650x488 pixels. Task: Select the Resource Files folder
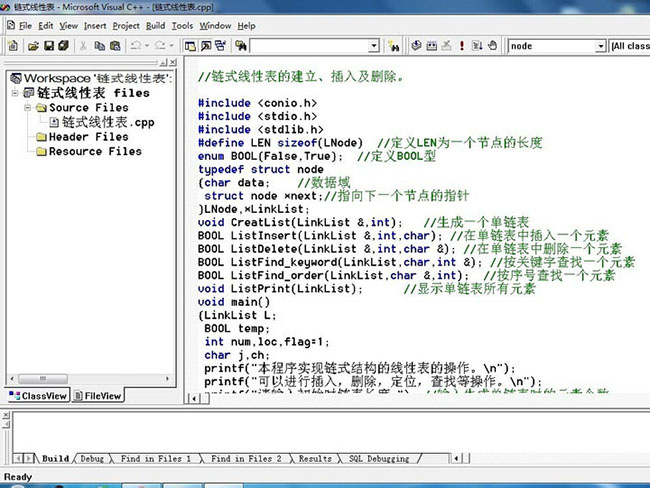[x=95, y=152]
